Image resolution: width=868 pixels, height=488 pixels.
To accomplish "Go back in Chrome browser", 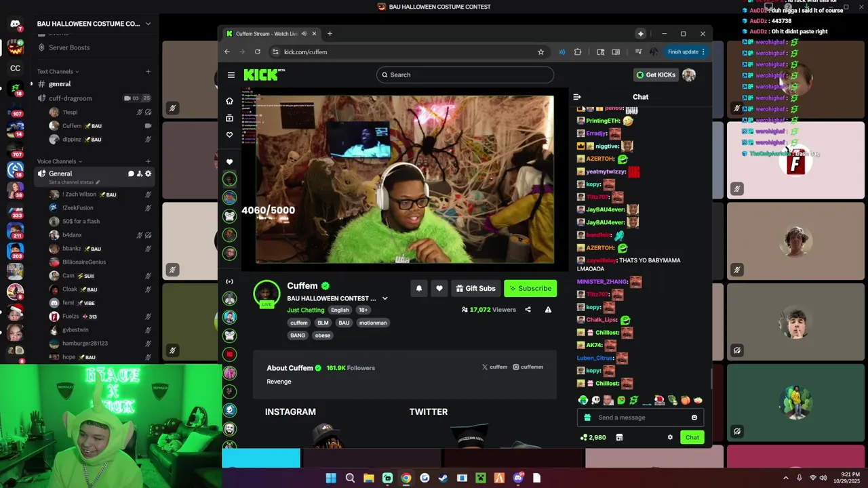I will 227,52.
